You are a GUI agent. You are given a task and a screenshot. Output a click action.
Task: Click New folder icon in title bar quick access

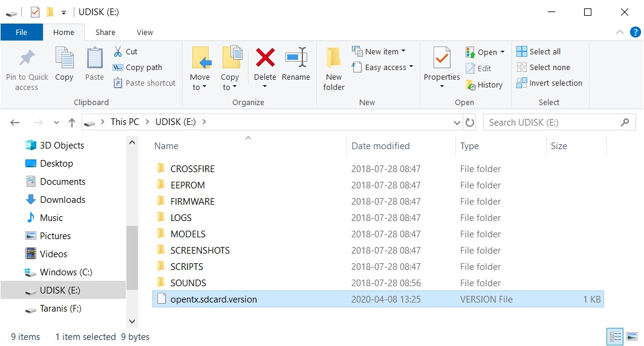[50, 12]
